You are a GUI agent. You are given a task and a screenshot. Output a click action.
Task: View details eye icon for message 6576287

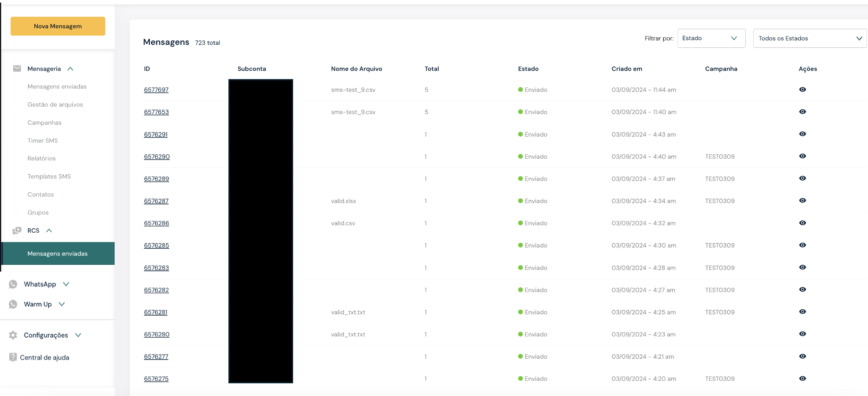click(802, 201)
